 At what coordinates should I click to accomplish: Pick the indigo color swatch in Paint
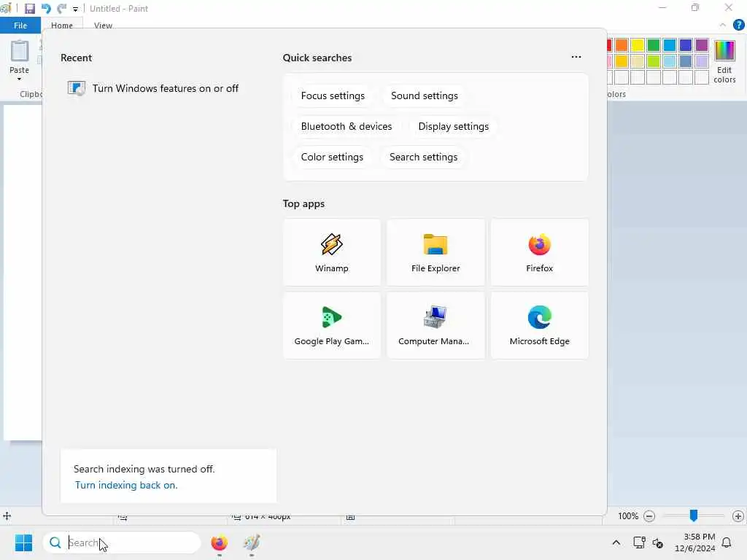686,45
